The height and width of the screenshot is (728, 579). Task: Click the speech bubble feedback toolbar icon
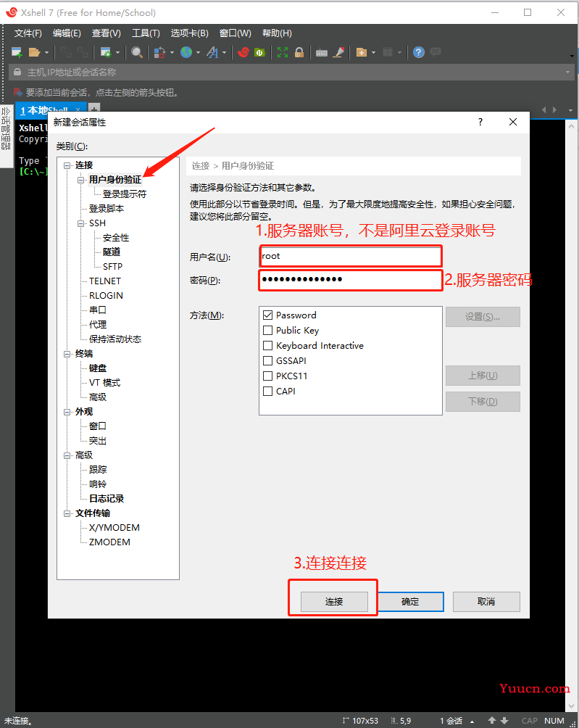click(436, 52)
